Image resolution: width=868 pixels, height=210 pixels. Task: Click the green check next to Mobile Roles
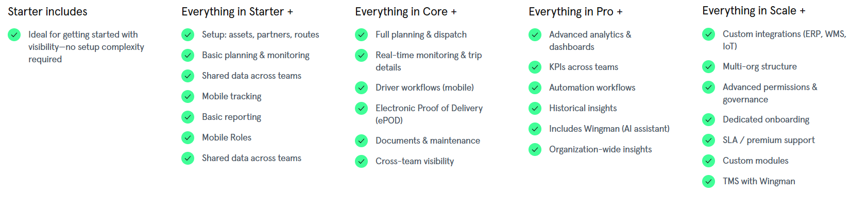(x=188, y=137)
